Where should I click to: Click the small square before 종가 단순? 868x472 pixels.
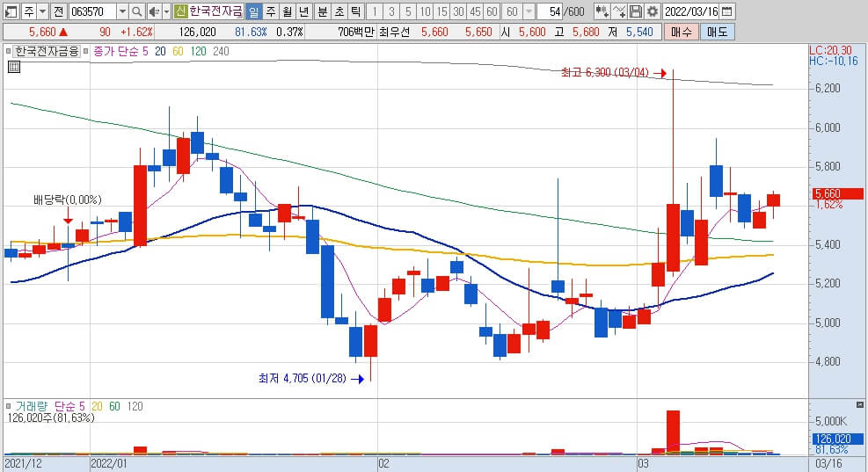click(x=86, y=52)
